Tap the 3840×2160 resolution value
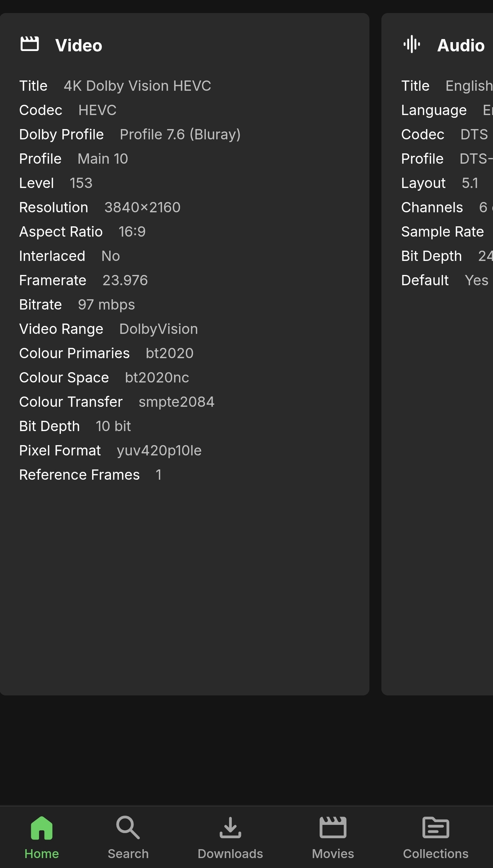The height and width of the screenshot is (868, 493). click(x=142, y=207)
